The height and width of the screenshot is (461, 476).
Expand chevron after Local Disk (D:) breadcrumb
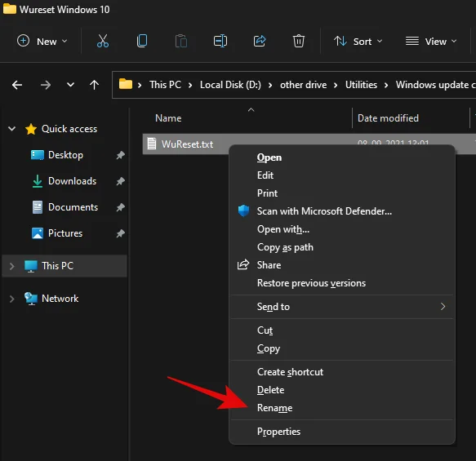pos(270,85)
